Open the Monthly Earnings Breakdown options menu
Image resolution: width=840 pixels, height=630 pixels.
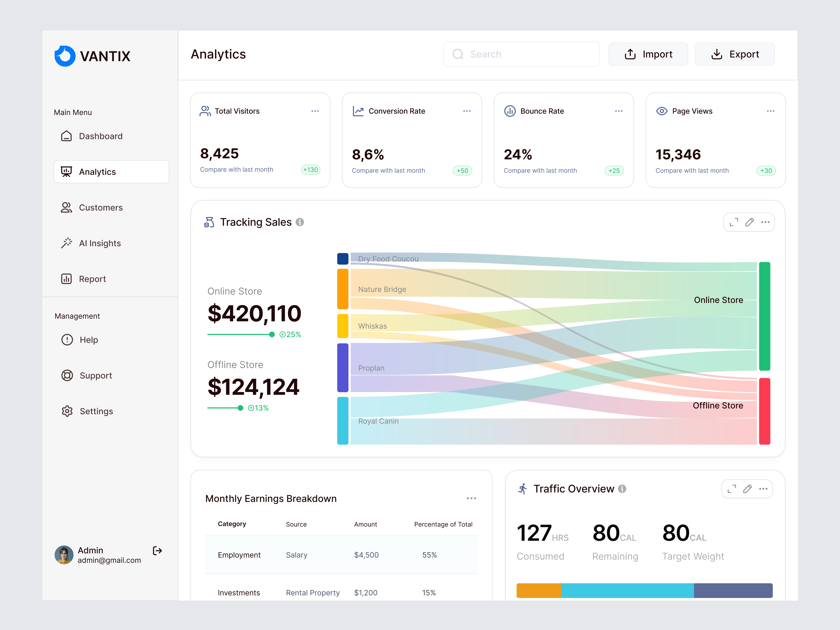[x=471, y=498]
